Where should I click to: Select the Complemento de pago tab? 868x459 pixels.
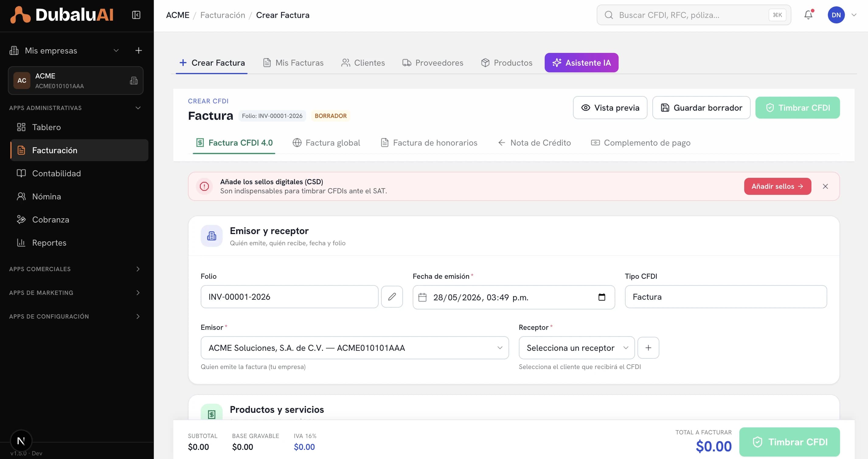(x=641, y=143)
